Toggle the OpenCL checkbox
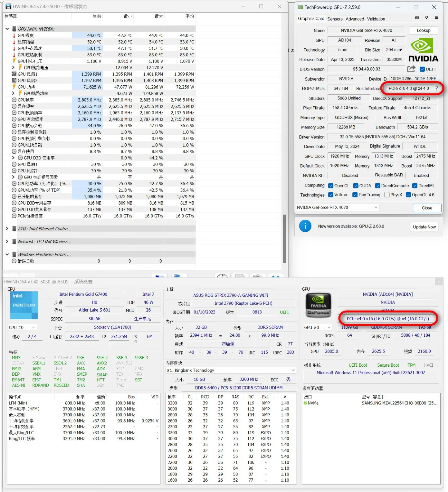The image size is (448, 492). (330, 186)
